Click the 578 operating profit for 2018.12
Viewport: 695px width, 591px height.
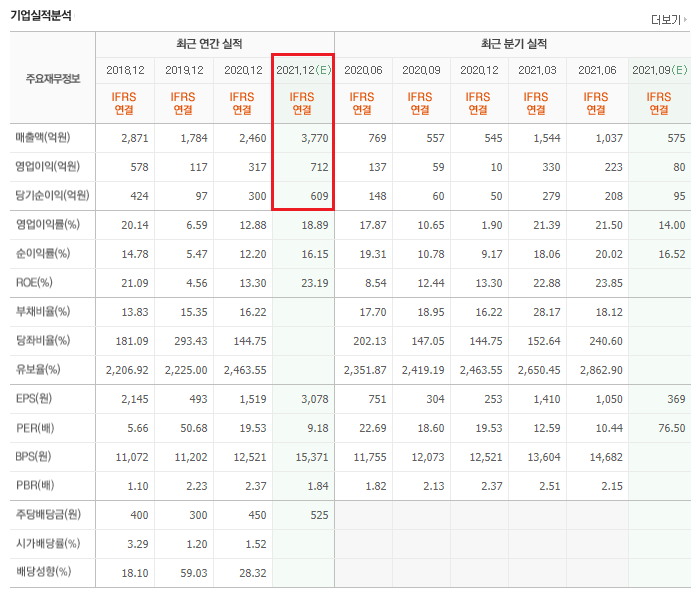pos(139,167)
